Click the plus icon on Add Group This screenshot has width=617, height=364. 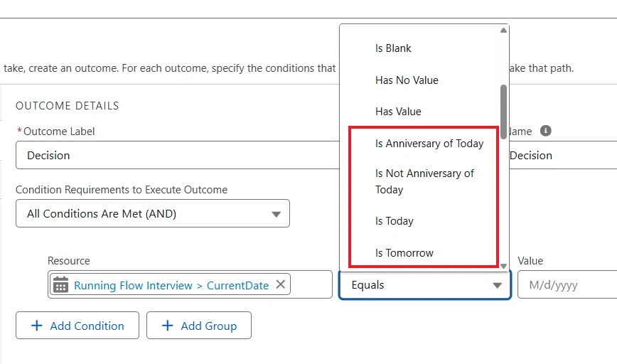(x=167, y=326)
